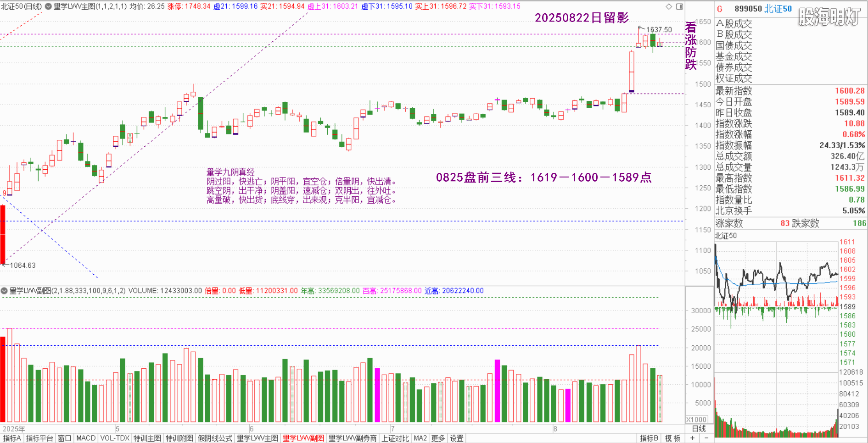The height and width of the screenshot is (443, 868).
Task: Click the 总成交额 value 326.40亿
Action: click(847, 156)
